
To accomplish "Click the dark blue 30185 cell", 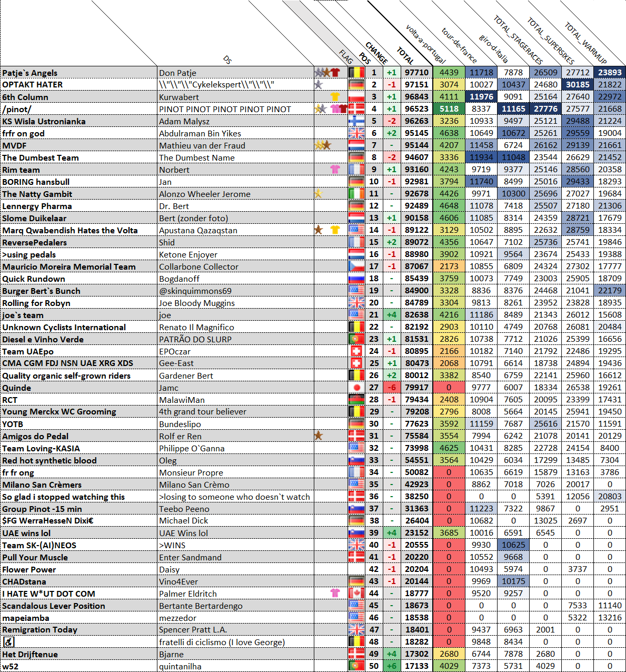I will point(578,85).
